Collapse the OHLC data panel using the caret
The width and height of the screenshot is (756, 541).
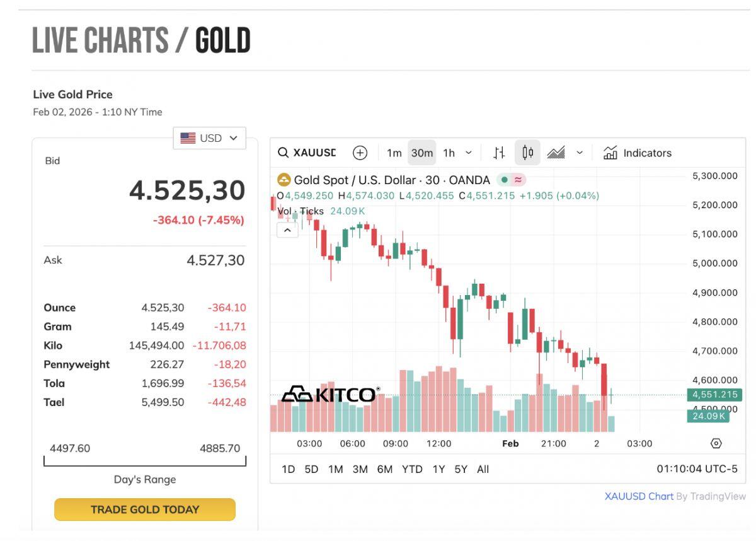tap(287, 230)
